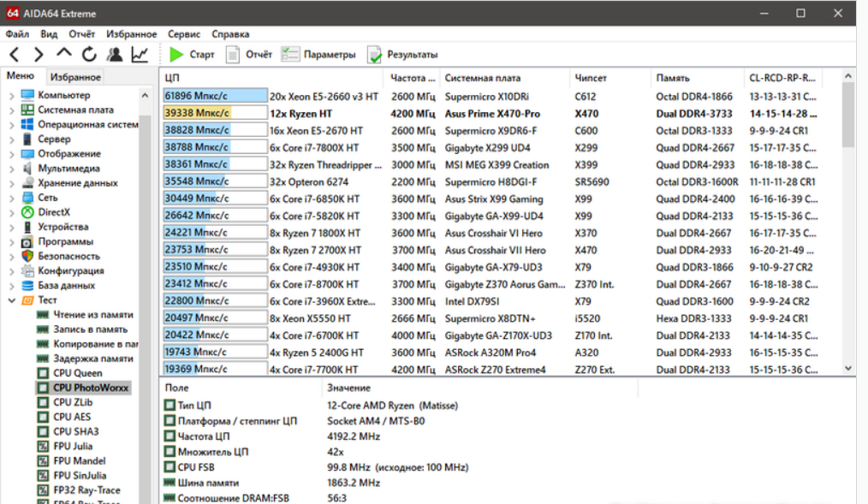This screenshot has height=504, width=868.
Task: Switch to the Избранное sidebar tab
Action: pos(75,77)
